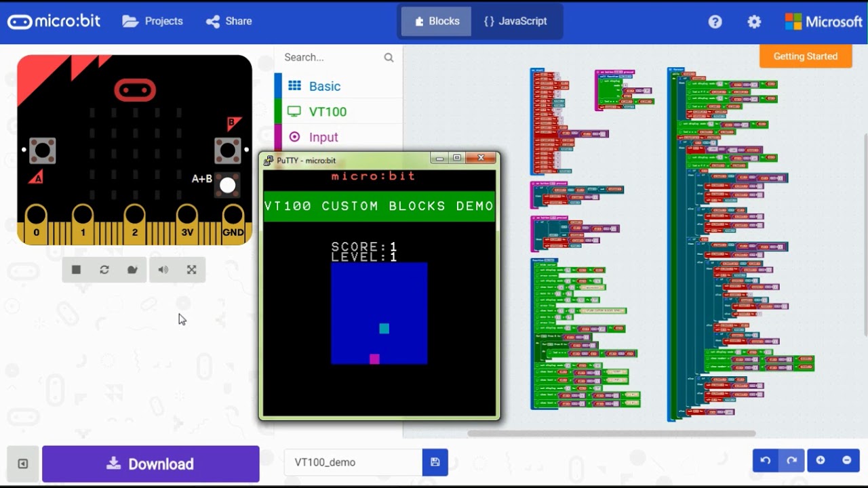Click the Microsoft logo

tap(823, 22)
